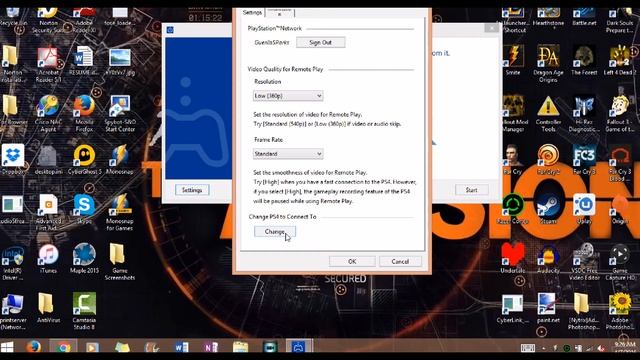Open the Monosnap for Games icon
The image size is (640, 360).
click(x=119, y=212)
